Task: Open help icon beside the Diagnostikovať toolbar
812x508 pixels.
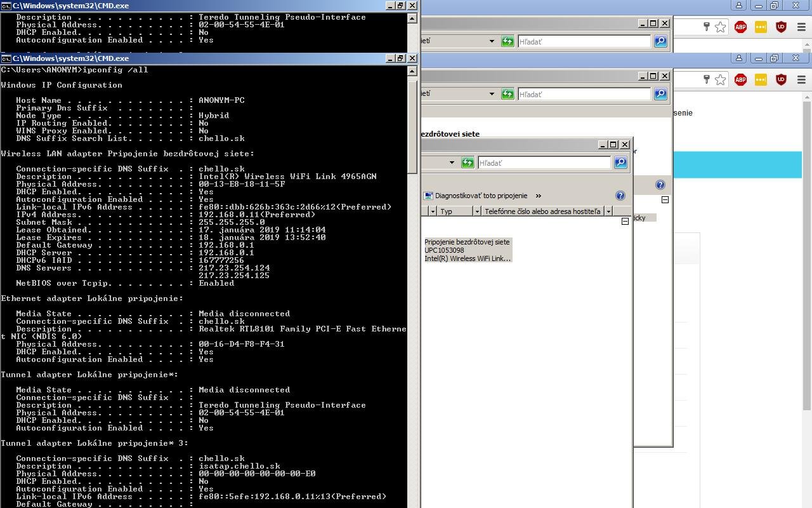Action: [x=620, y=196]
